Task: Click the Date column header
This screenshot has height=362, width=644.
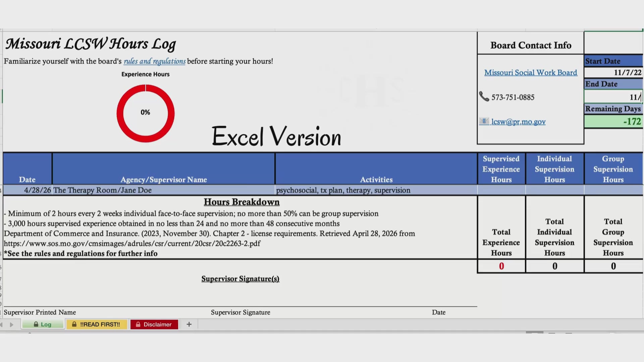Action: coord(27,169)
